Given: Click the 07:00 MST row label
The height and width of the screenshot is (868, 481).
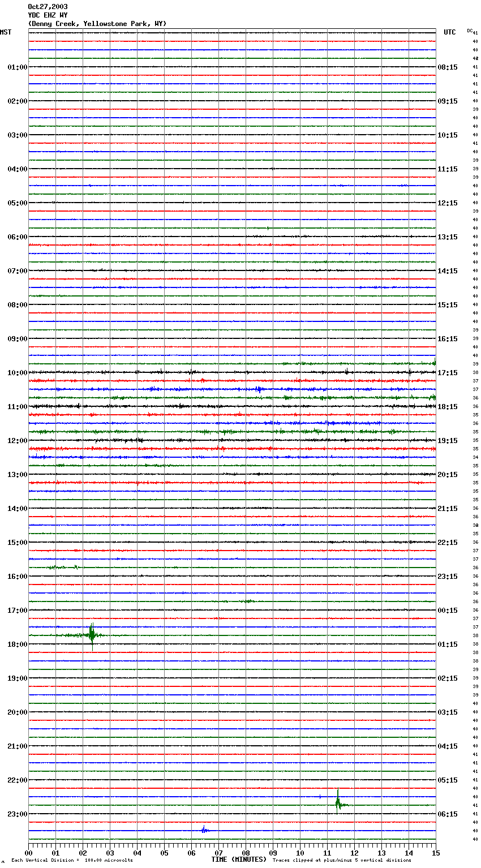Looking at the screenshot, I should (18, 271).
